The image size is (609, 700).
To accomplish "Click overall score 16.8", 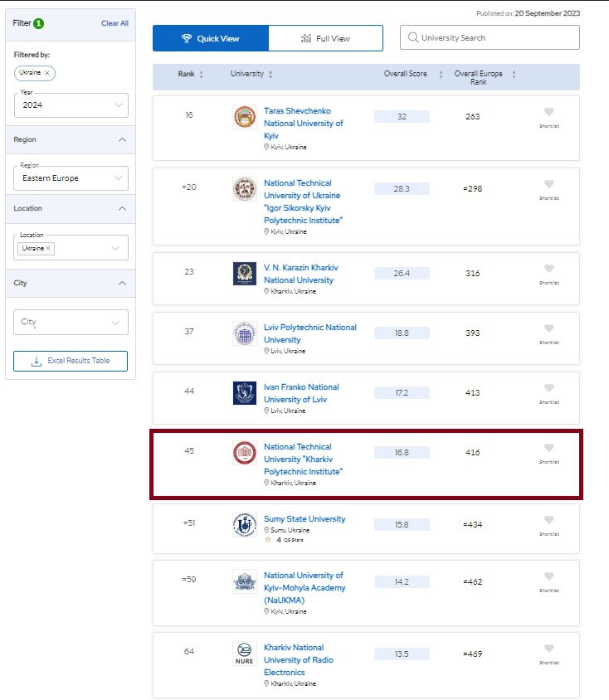I will click(x=402, y=453).
